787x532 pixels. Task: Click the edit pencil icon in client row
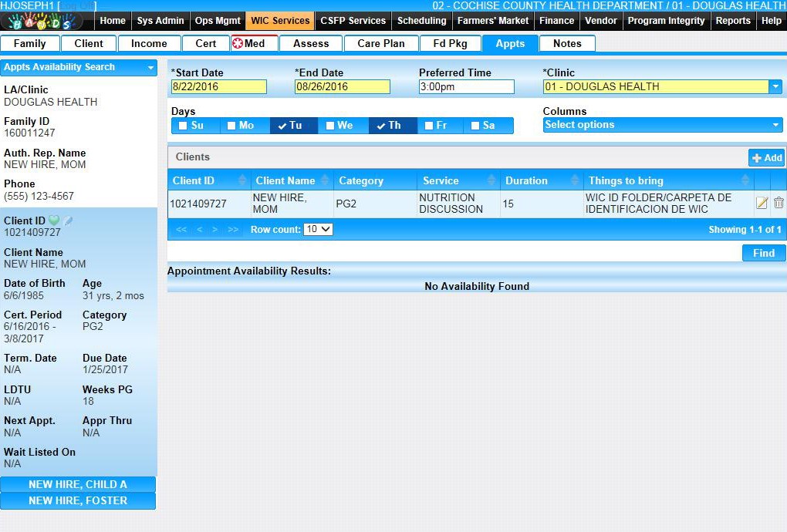[x=762, y=203]
